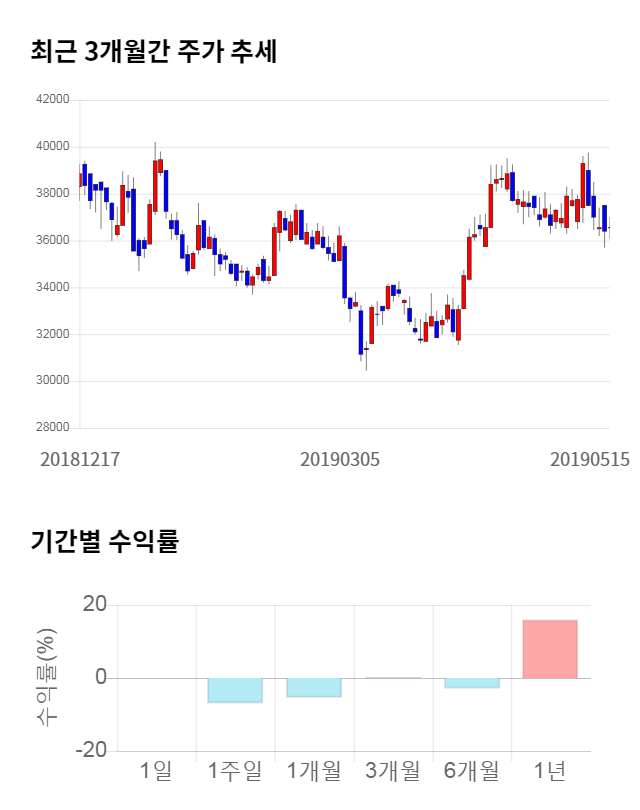Click the 20190305 date label
The height and width of the screenshot is (810, 640).
pos(340,459)
